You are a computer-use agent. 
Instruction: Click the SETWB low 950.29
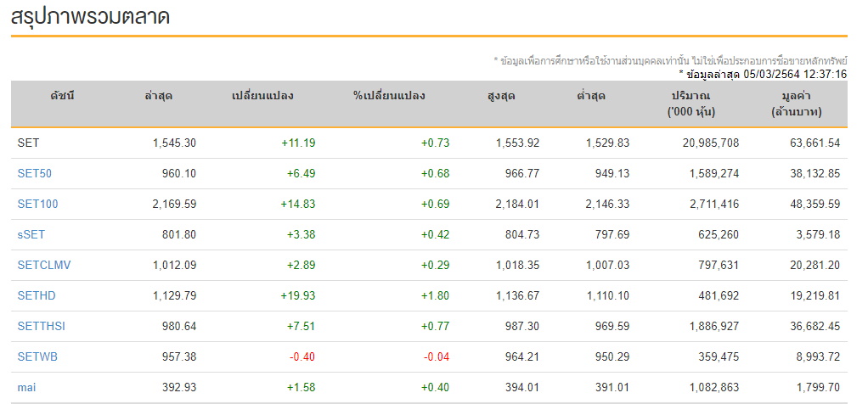[613, 357]
